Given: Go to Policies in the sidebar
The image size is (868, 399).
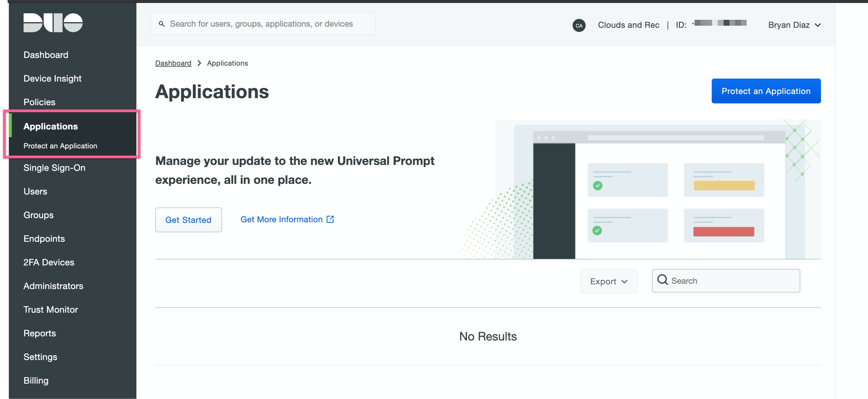Looking at the screenshot, I should tap(39, 102).
